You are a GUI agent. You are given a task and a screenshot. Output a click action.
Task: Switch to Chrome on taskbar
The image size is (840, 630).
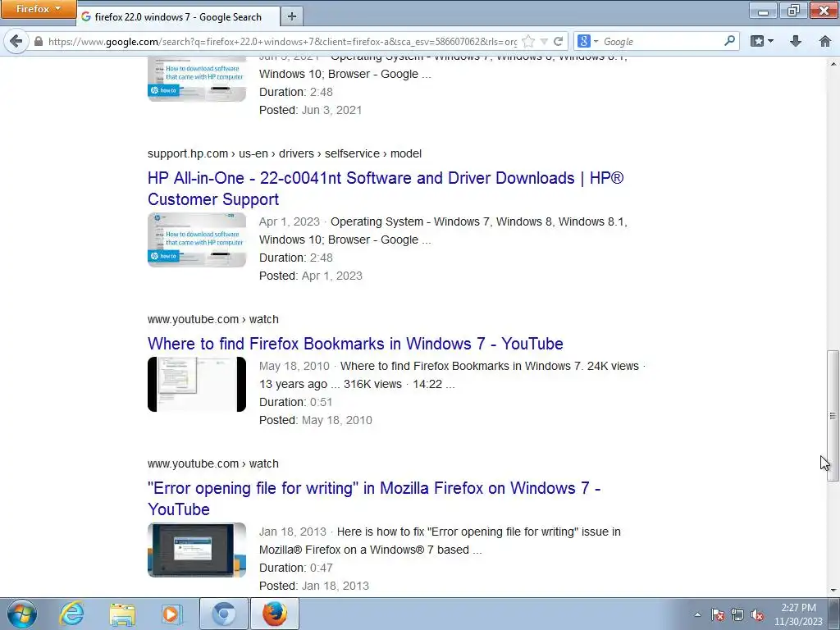(x=223, y=614)
